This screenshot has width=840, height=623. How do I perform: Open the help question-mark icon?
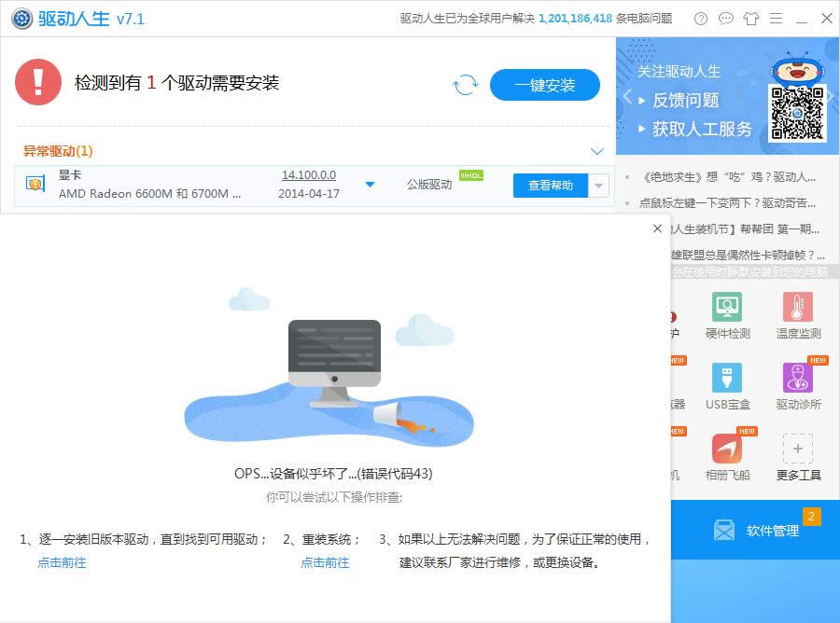pyautogui.click(x=700, y=19)
